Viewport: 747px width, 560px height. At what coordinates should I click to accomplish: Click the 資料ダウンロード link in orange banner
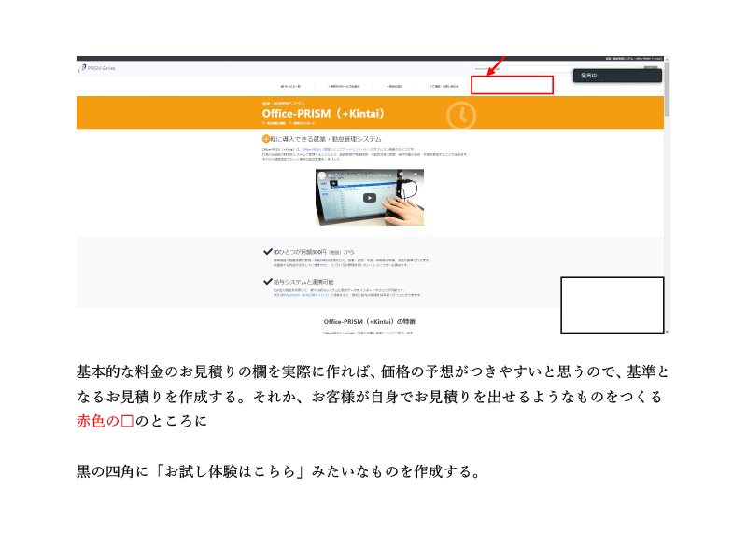pos(303,123)
